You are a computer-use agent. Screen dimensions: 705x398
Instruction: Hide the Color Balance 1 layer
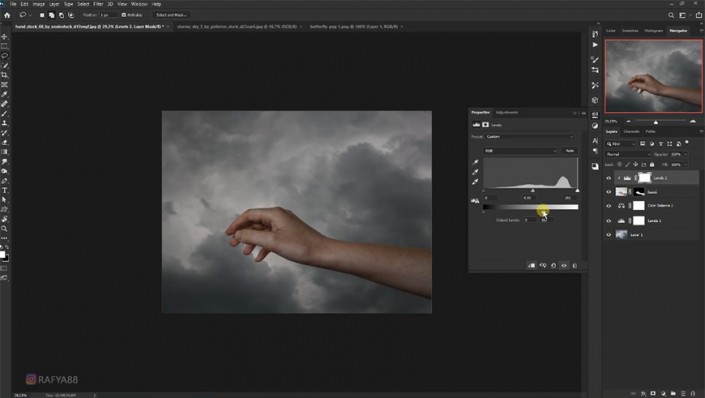tap(609, 206)
